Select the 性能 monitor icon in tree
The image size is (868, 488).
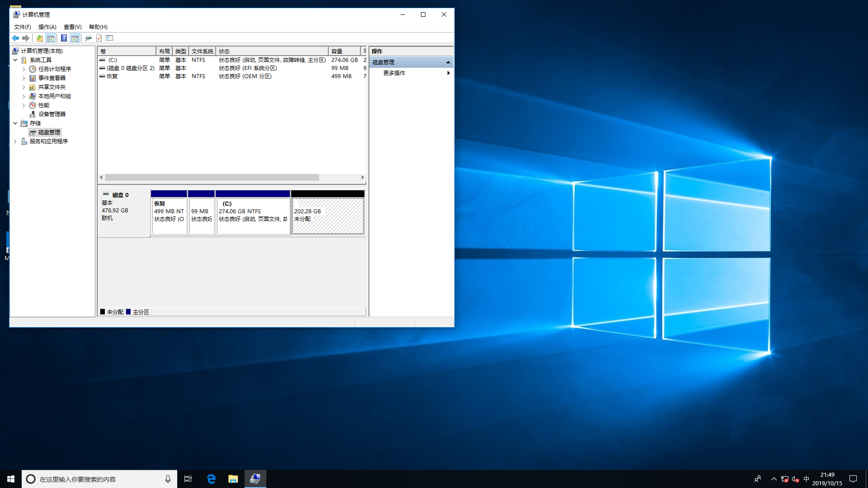coord(33,105)
